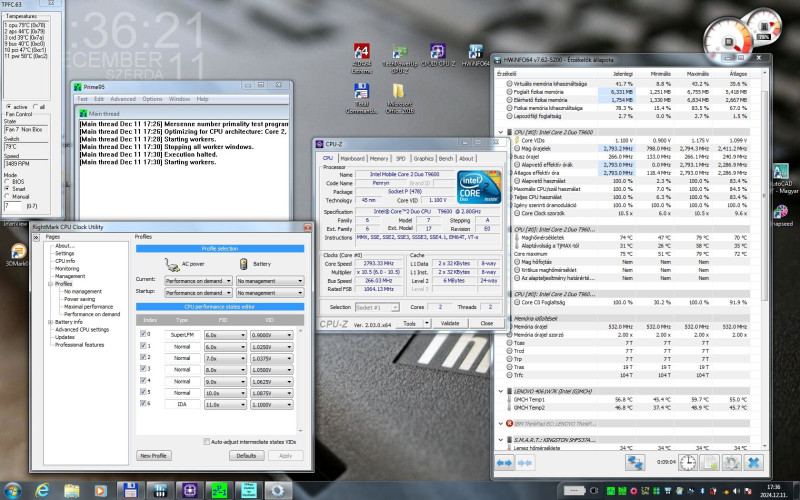Image resolution: width=800 pixels, height=500 pixels.
Task: Toggle index 1 performance state checkbox
Action: 143,345
